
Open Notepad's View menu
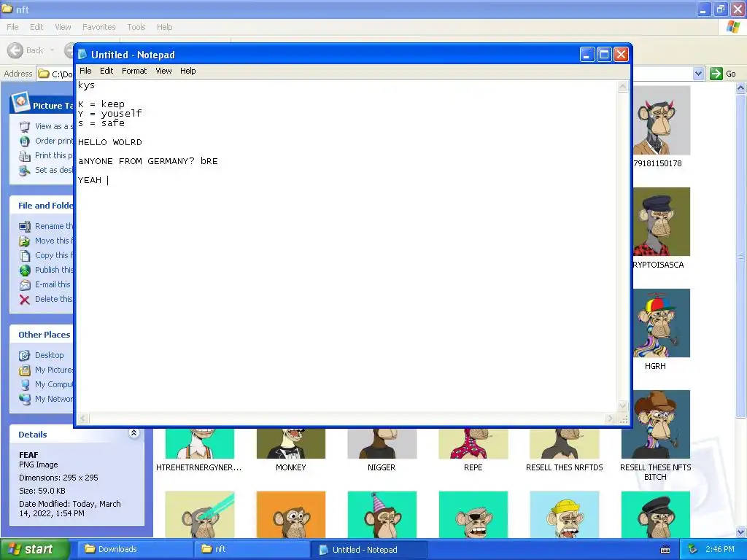(x=163, y=71)
